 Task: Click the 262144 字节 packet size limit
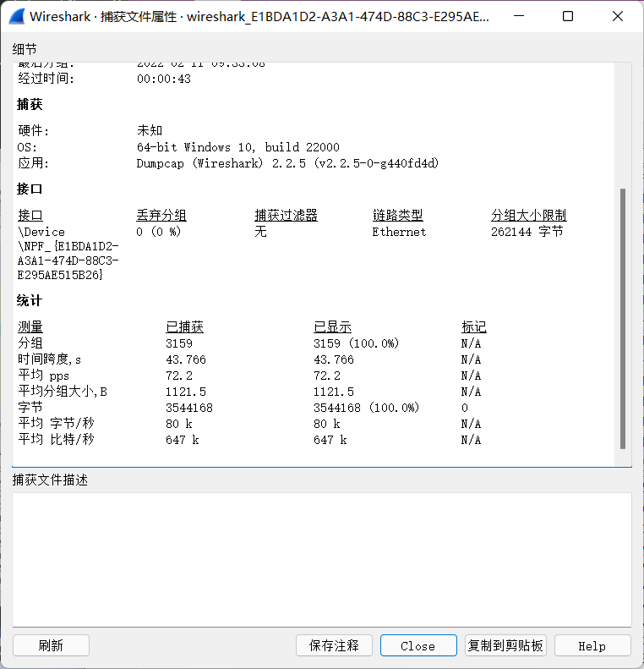527,232
